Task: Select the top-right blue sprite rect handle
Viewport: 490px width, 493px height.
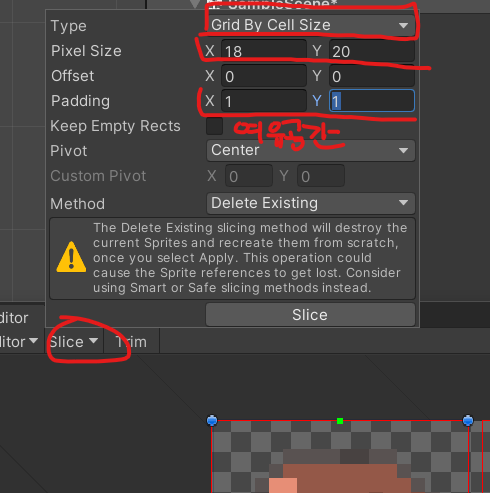Action: pos(468,421)
